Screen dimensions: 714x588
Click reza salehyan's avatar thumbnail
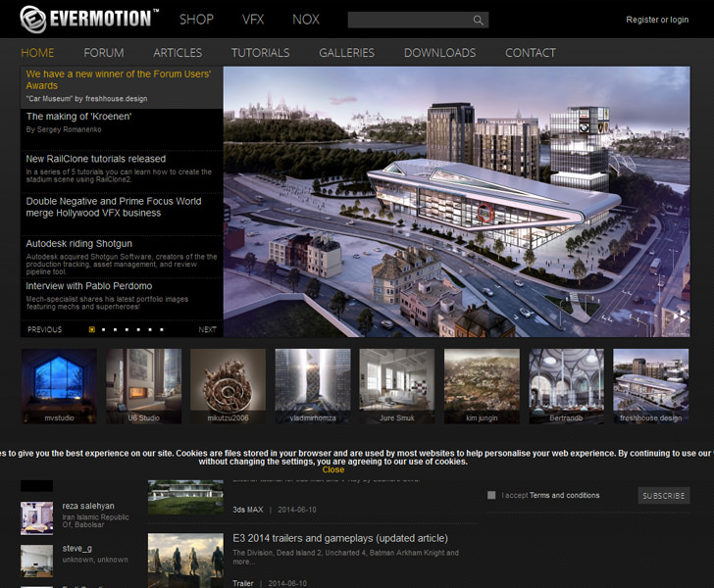37,517
